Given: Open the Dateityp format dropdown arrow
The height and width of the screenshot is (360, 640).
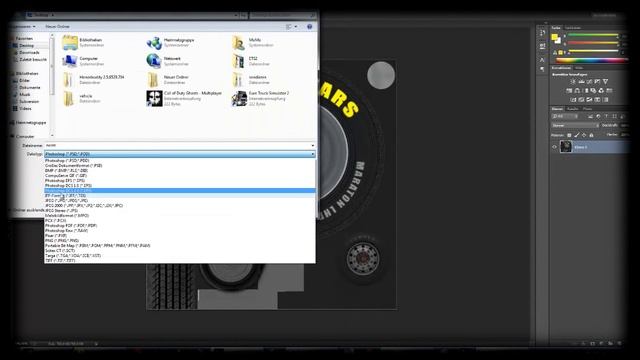Looking at the screenshot, I should pos(313,154).
